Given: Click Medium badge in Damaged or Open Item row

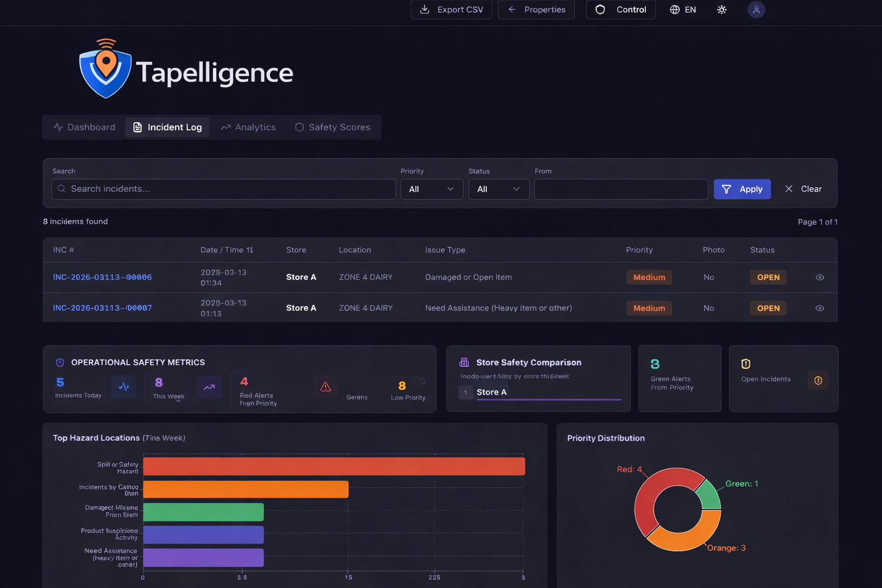Looking at the screenshot, I should pos(649,277).
